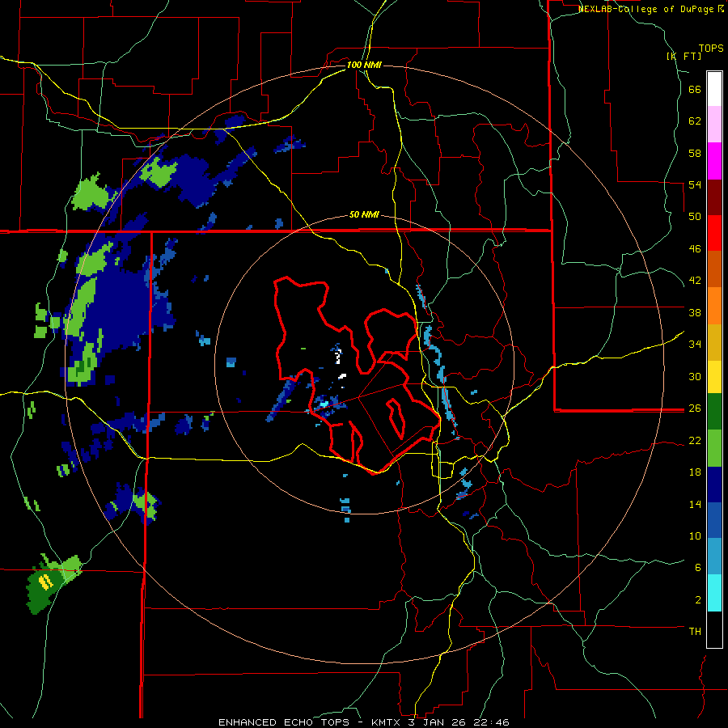Click the 14 scale label
Image resolution: width=728 pixels, height=728 pixels.
[x=695, y=504]
